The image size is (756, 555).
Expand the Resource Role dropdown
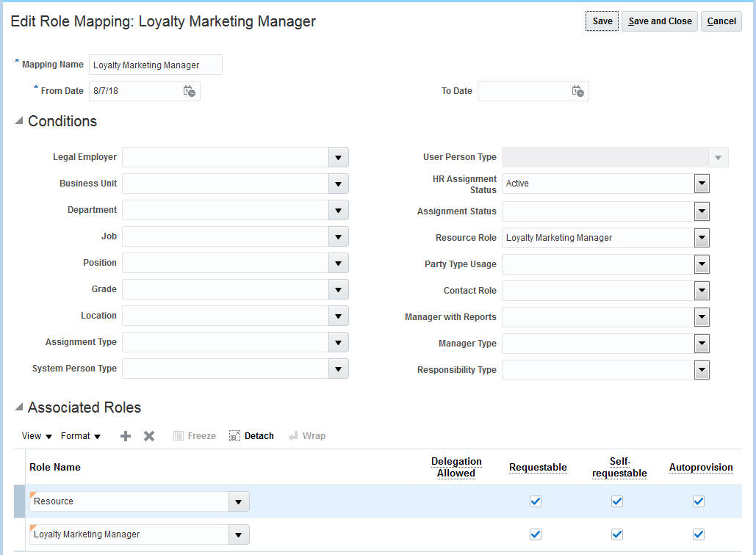(702, 238)
